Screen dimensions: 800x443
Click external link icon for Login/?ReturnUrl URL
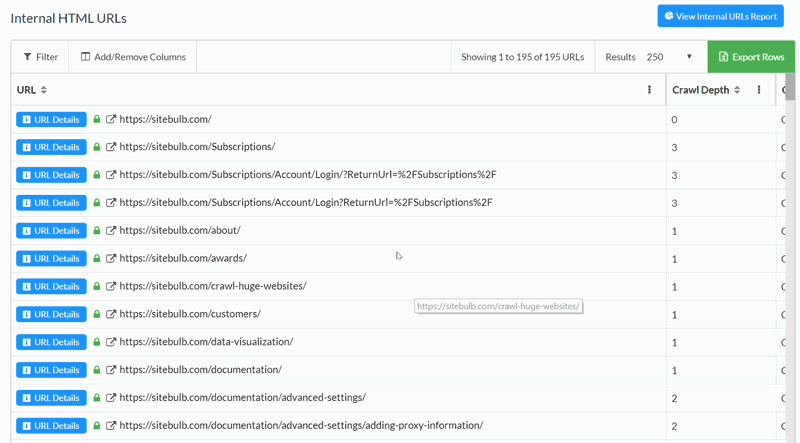(111, 175)
